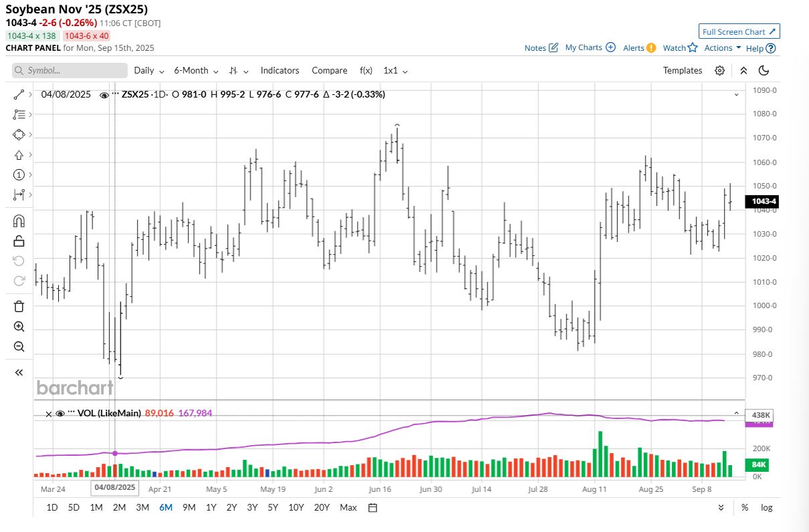Expand trend line tool submenu arrow

click(30, 96)
